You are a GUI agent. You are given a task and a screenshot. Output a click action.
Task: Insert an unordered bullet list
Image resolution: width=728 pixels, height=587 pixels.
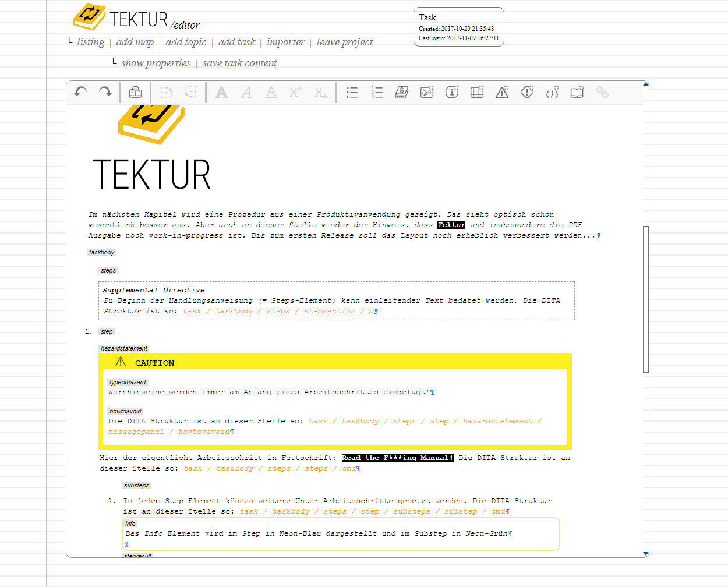[352, 92]
